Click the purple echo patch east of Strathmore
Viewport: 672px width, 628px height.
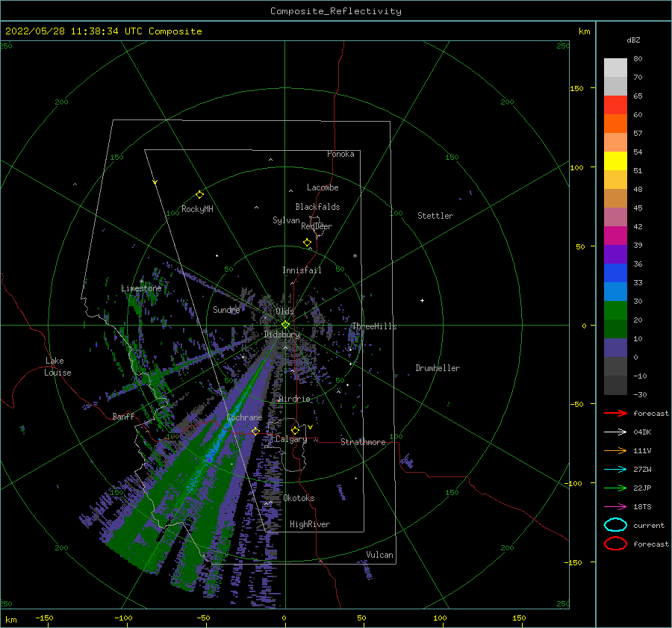click(406, 461)
